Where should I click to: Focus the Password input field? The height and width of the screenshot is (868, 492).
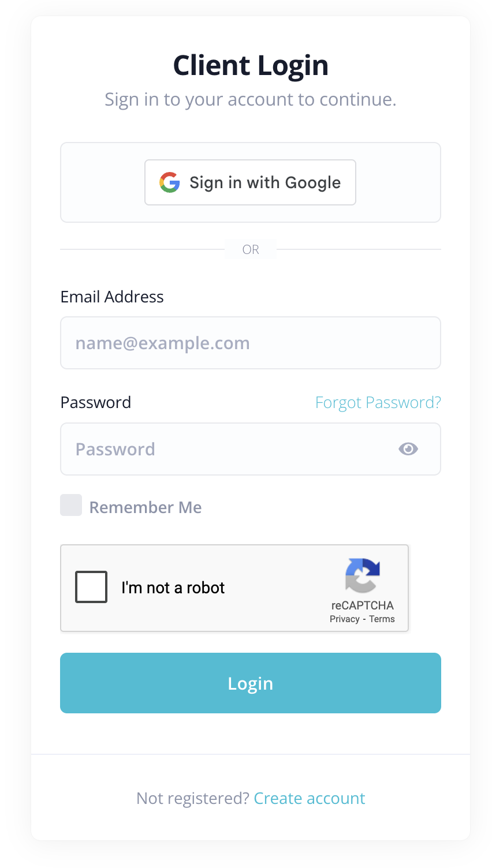click(x=231, y=449)
